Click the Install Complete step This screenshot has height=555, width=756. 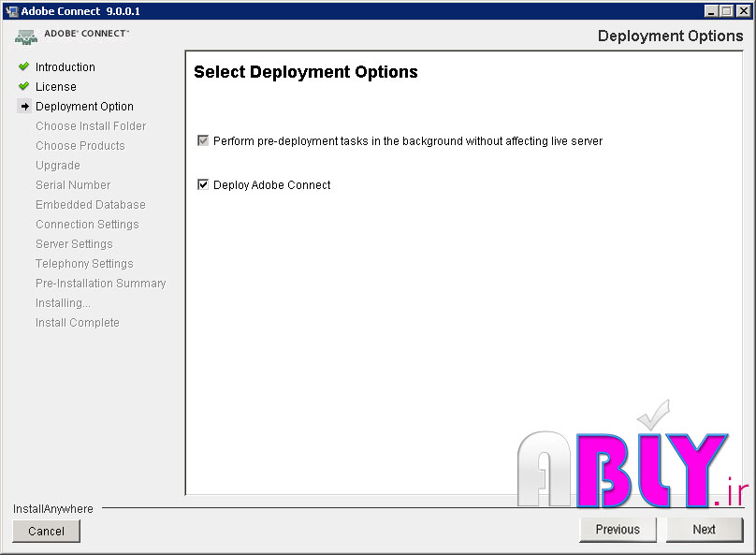pyautogui.click(x=77, y=323)
